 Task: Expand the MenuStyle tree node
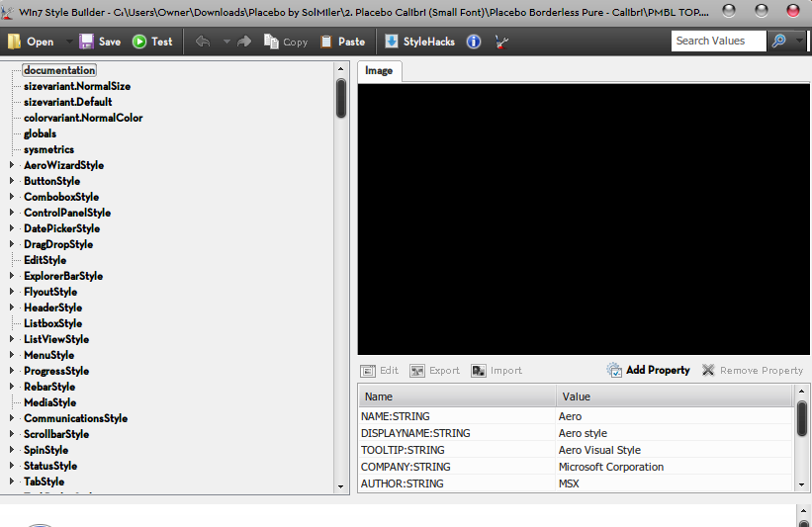(12, 355)
